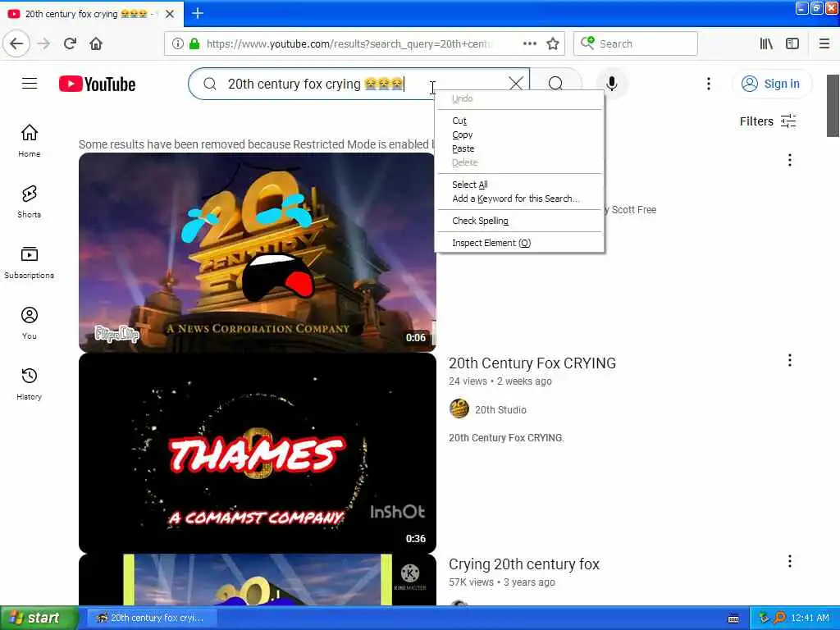
Task: Click the keyboard icon on the taskbar
Action: pos(733,619)
